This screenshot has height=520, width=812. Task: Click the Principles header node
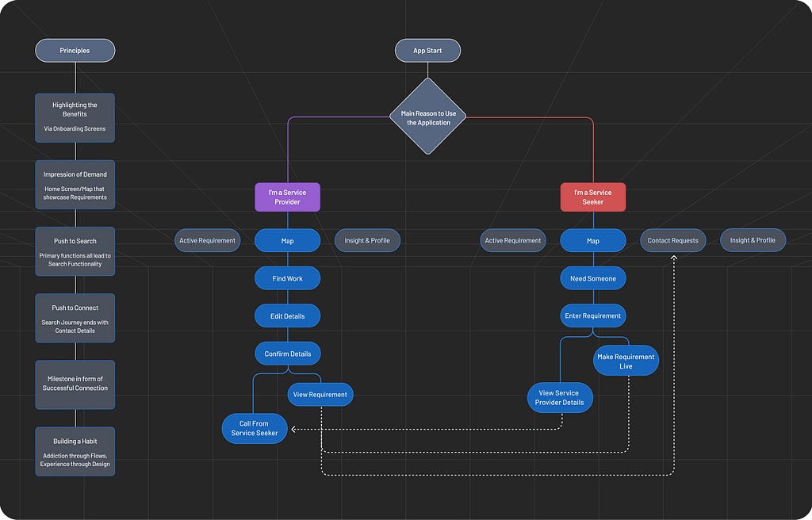coord(75,51)
